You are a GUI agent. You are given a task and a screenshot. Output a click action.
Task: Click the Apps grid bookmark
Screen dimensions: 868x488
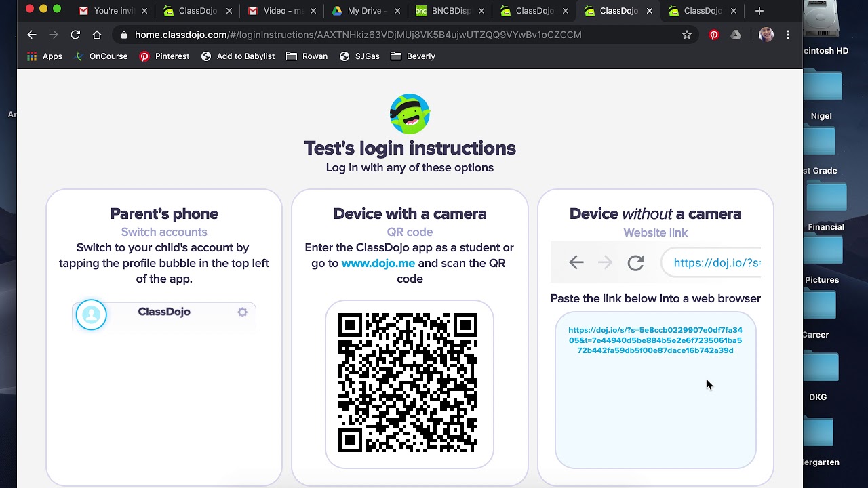(x=45, y=56)
